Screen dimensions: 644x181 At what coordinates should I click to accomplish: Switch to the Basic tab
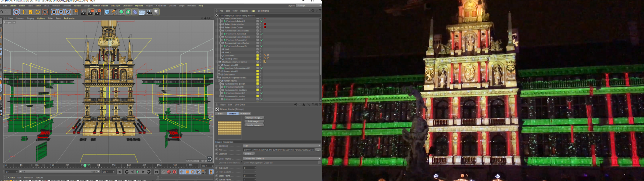coord(221,114)
